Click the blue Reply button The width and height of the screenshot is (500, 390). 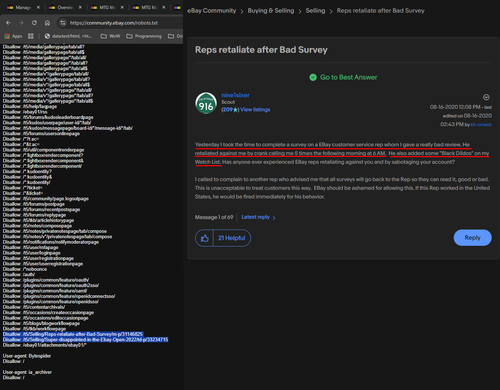click(472, 238)
